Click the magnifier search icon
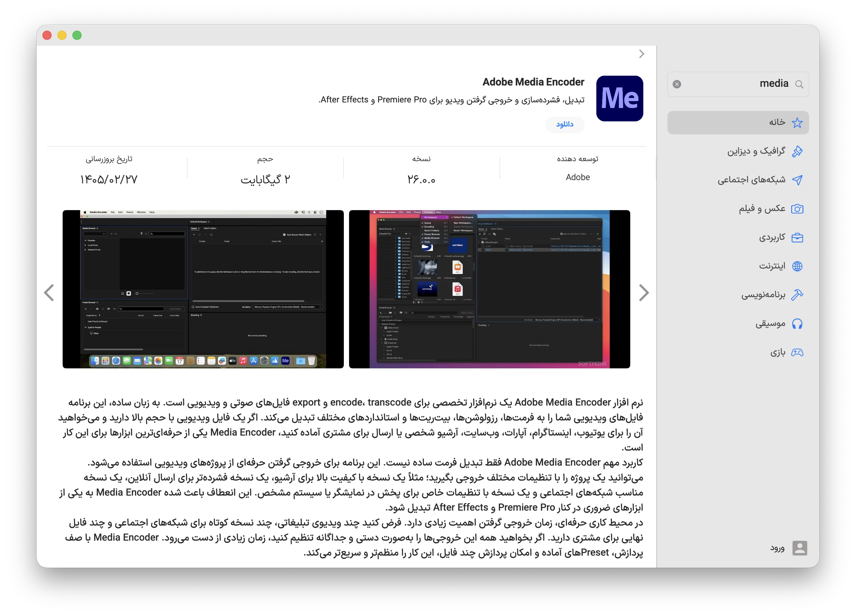Viewport: 856px width, 616px height. click(x=799, y=84)
